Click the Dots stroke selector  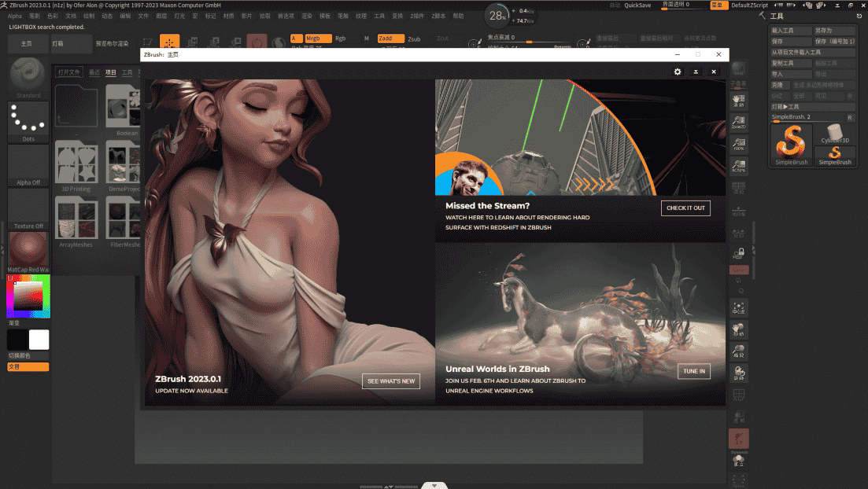tap(28, 119)
